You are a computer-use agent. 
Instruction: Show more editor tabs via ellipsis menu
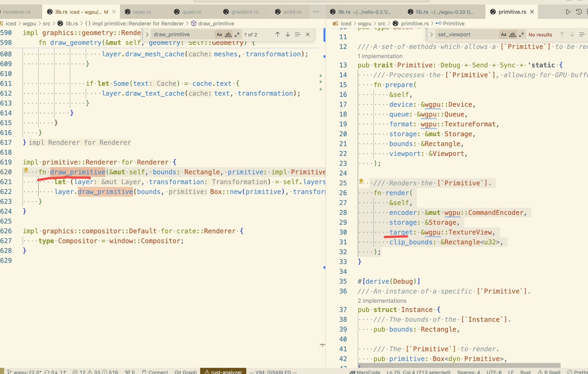point(316,12)
